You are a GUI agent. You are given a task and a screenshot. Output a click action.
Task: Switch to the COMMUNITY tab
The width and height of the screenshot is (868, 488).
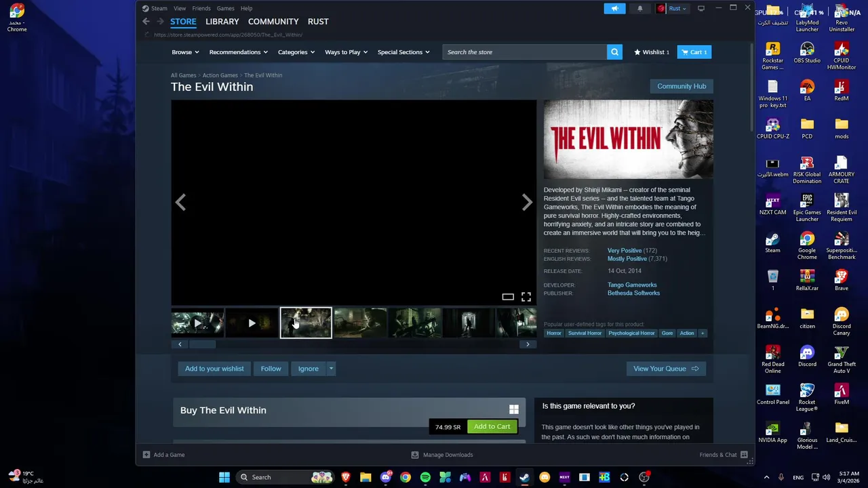pyautogui.click(x=273, y=22)
